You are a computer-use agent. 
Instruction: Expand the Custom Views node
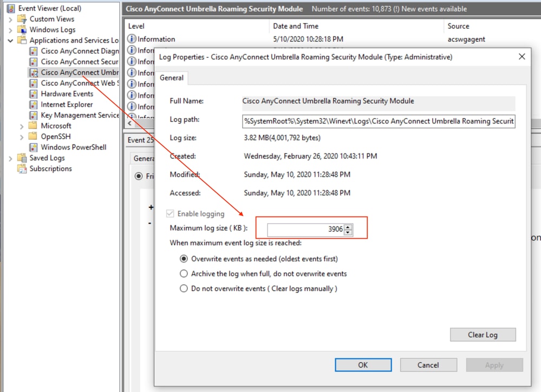point(10,19)
